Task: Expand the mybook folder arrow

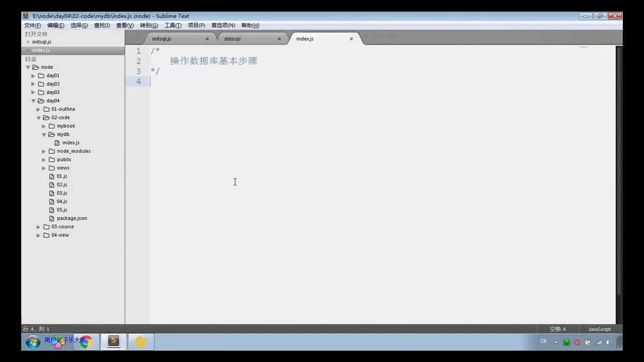Action: tap(44, 126)
